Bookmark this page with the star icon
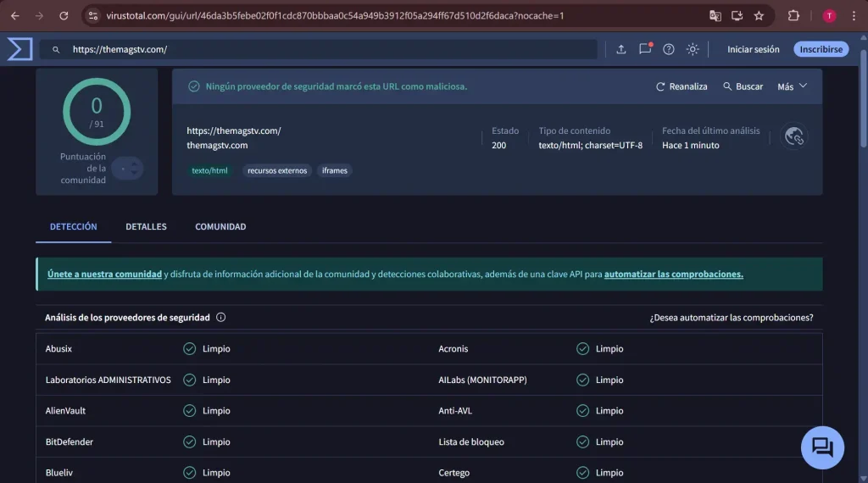The height and width of the screenshot is (483, 868). coord(759,16)
